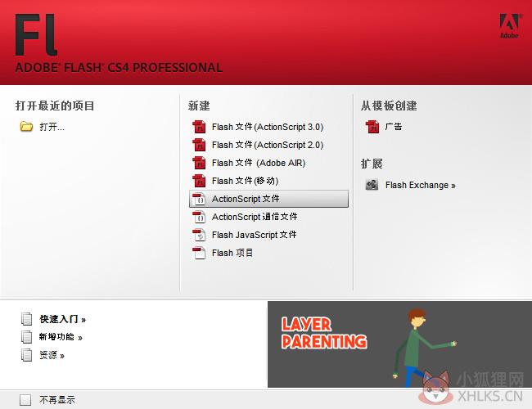The height and width of the screenshot is (409, 532).
Task: Click the red FL icon beside 广告
Action: [x=372, y=127]
